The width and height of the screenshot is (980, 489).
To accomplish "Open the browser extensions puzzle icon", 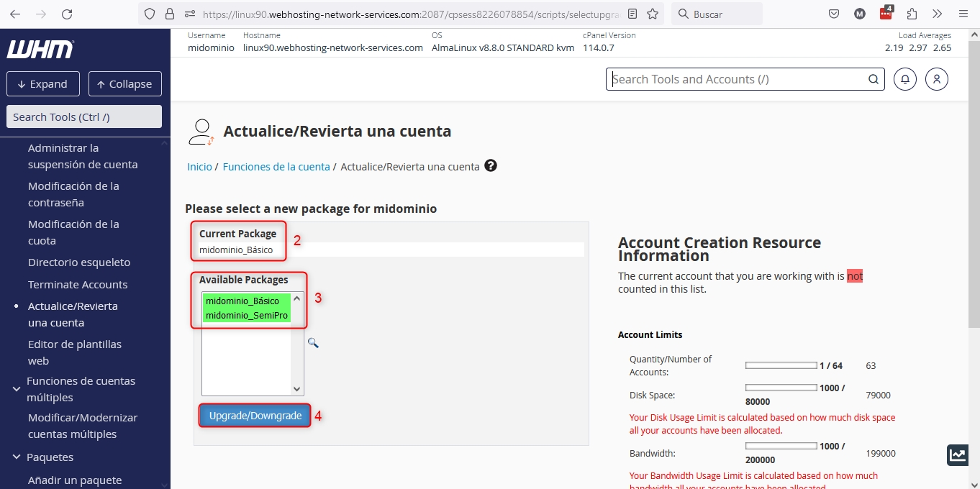I will click(x=912, y=14).
